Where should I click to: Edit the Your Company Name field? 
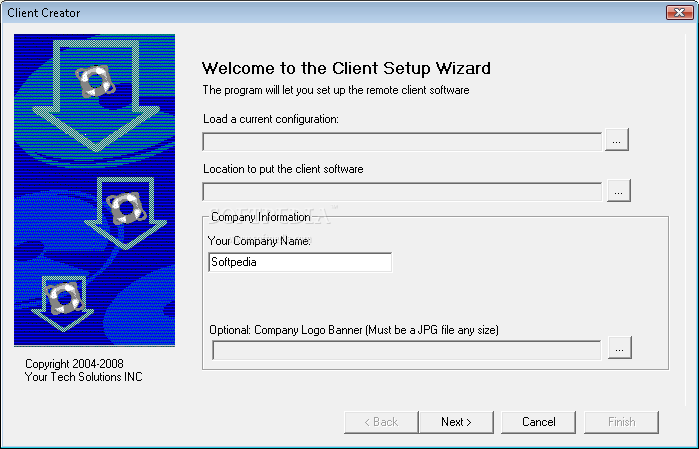pos(300,262)
